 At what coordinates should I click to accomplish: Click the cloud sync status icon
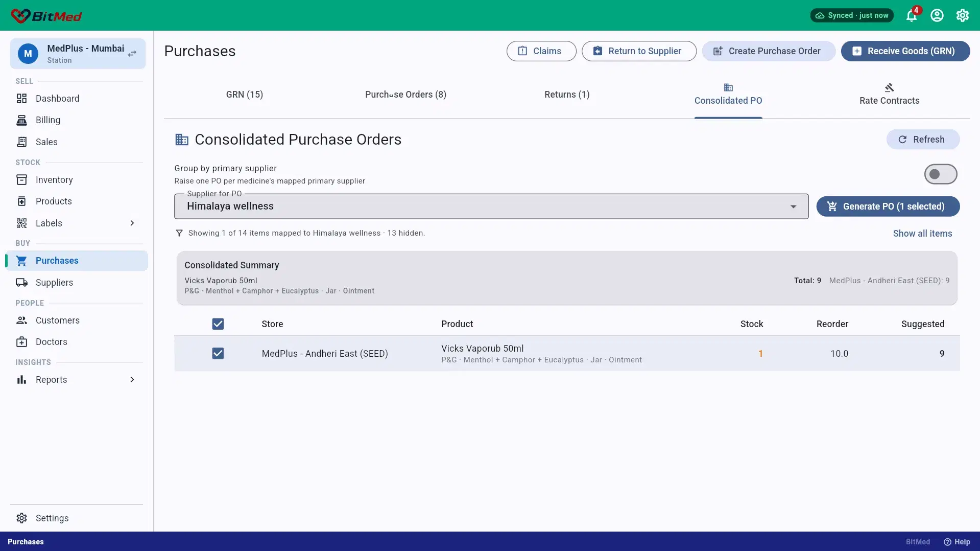click(x=820, y=15)
